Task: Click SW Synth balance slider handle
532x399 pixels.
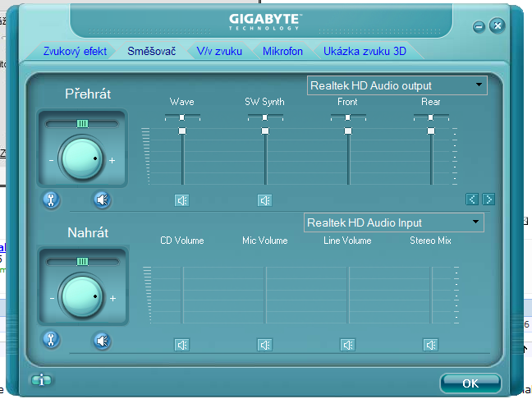Action: [264, 117]
